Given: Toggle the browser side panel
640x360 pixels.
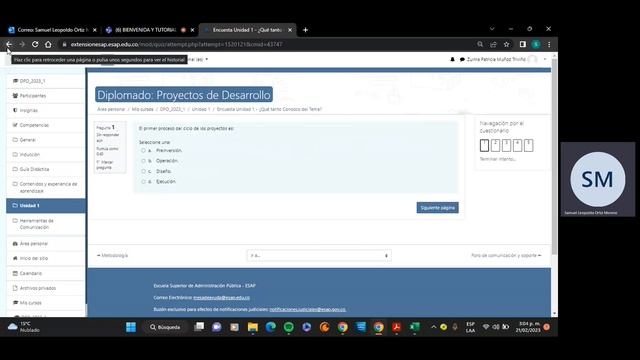Looking at the screenshot, I should (523, 44).
